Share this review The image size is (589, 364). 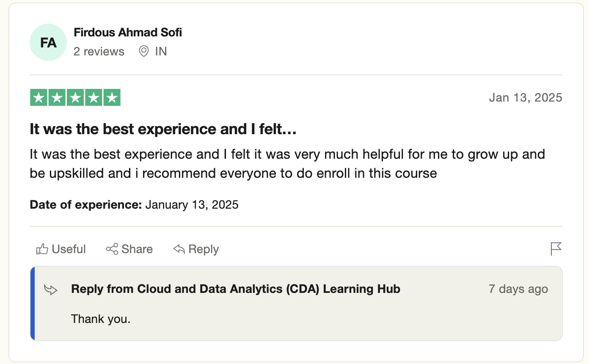pos(129,249)
